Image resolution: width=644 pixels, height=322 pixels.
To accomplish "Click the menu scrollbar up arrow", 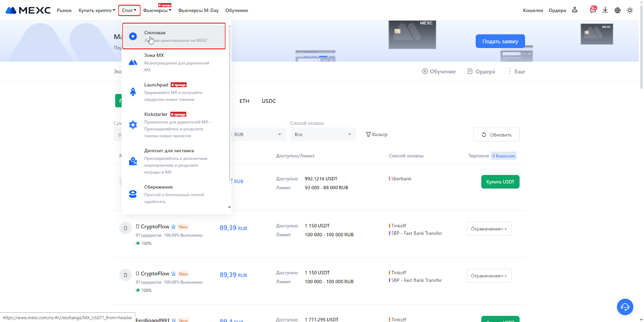I will [229, 27].
